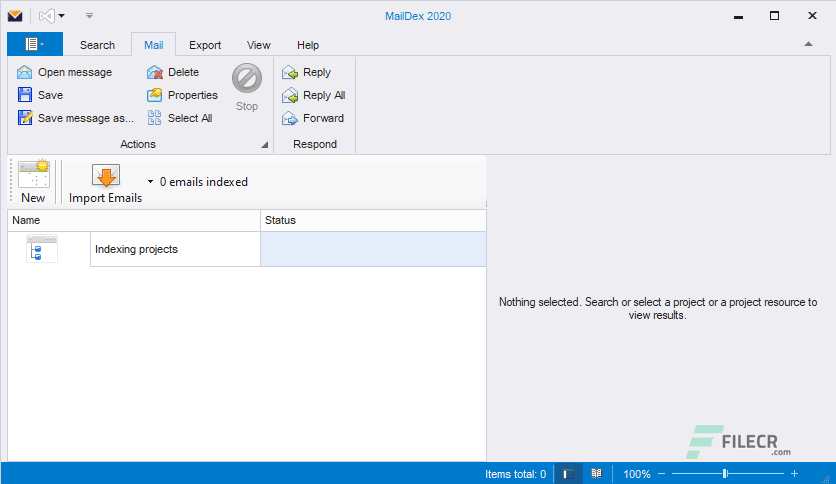Toggle the reading layout view icon
Image resolution: width=836 pixels, height=484 pixels.
pos(596,473)
